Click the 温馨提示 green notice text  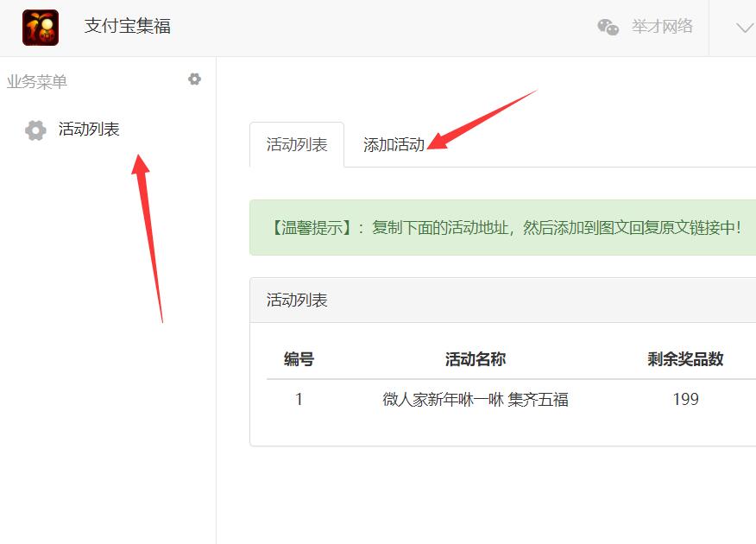[505, 228]
